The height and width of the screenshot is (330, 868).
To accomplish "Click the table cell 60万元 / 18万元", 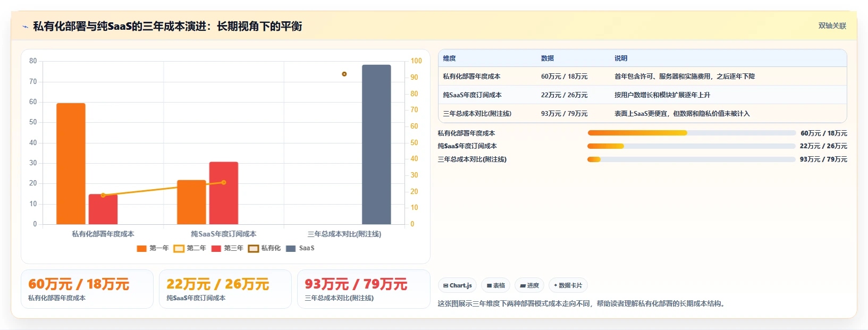I will (564, 77).
